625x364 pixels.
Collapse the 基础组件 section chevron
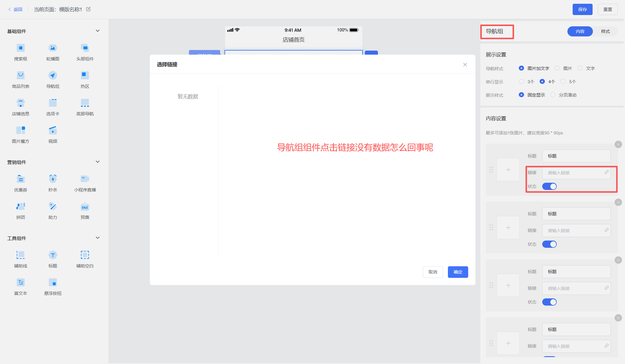tap(98, 31)
